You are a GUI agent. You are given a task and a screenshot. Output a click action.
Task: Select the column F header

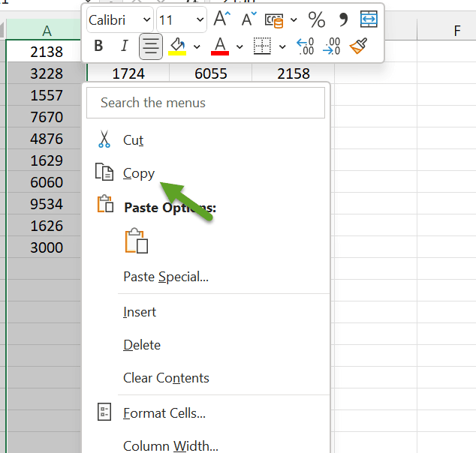tap(446, 30)
